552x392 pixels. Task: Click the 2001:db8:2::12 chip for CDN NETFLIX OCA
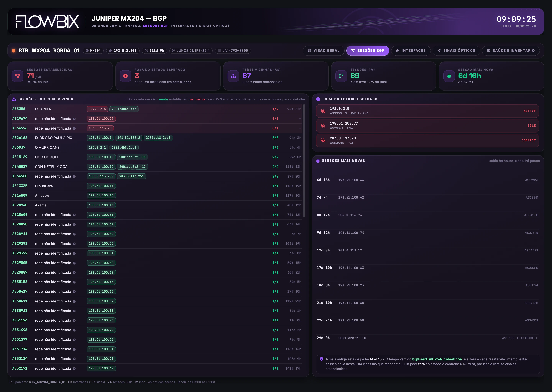point(132,167)
